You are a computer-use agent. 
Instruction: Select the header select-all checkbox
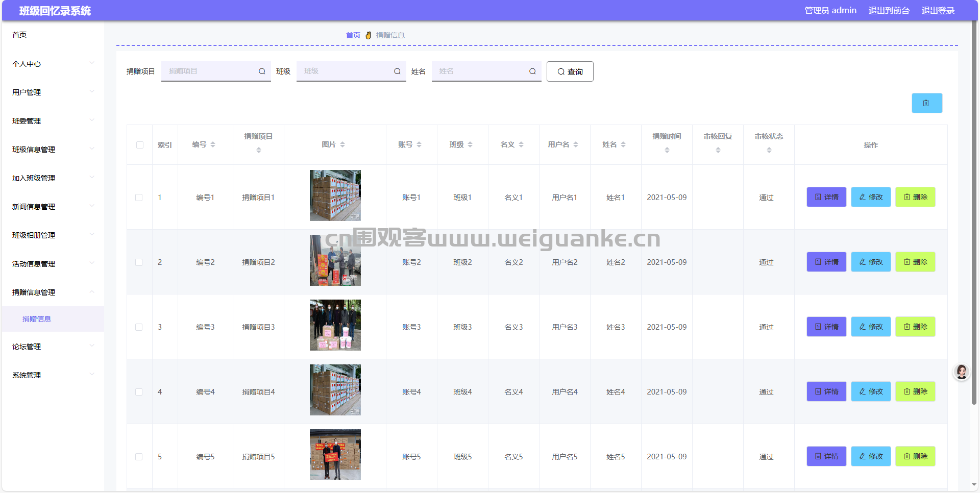(140, 145)
